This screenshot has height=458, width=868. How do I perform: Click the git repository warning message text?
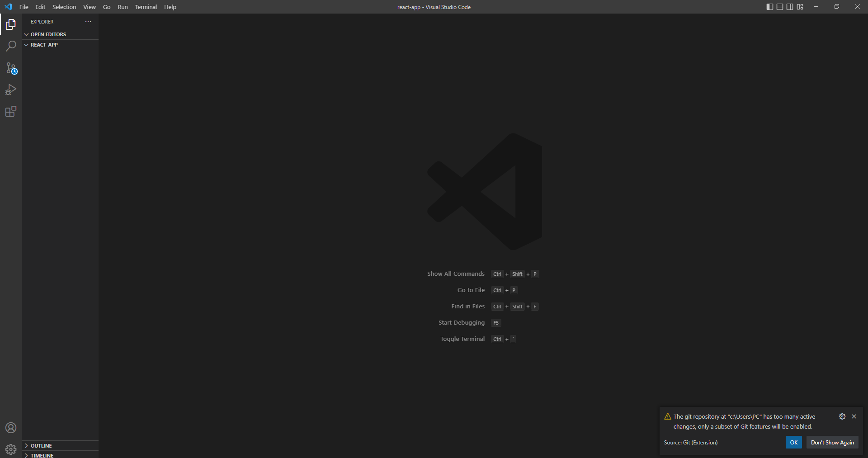point(744,421)
